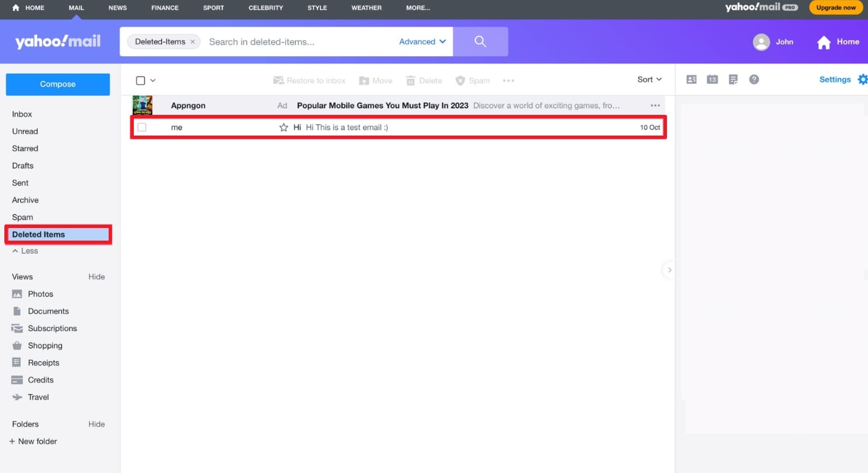
Task: Open the Appngon ad options dots
Action: 655,106
